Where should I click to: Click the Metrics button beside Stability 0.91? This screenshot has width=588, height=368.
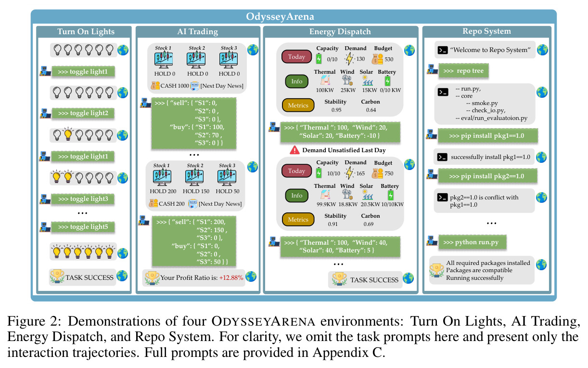[x=297, y=219]
